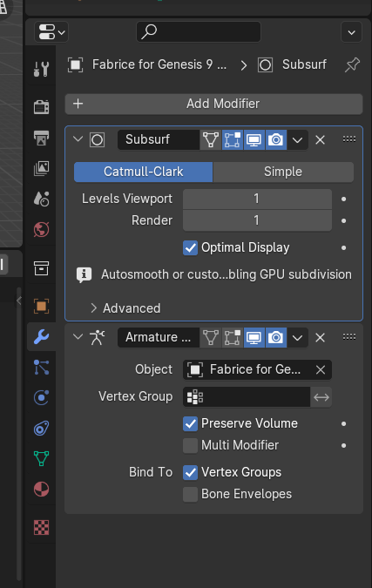Open the Material properties tab icon
Image resolution: width=372 pixels, height=588 pixels.
41,489
